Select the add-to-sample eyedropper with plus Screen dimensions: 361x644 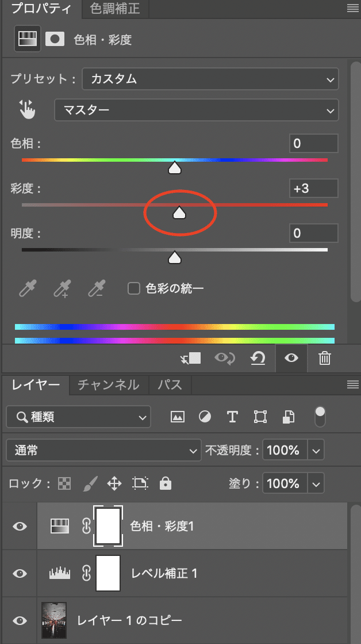tap(62, 288)
